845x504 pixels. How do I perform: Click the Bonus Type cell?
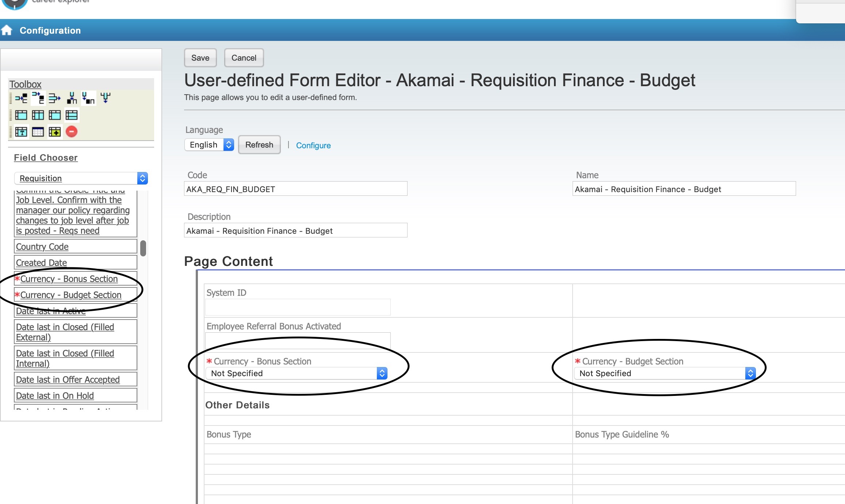[x=388, y=435]
